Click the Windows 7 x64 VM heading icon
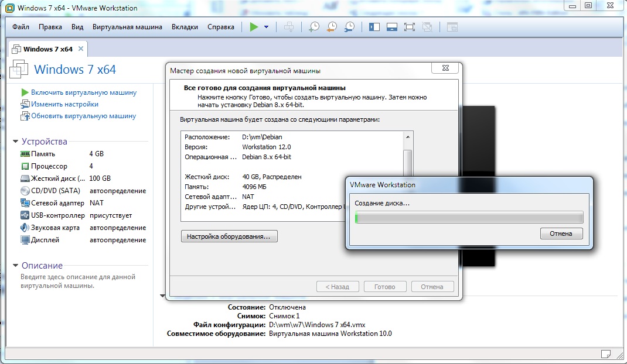 19,68
